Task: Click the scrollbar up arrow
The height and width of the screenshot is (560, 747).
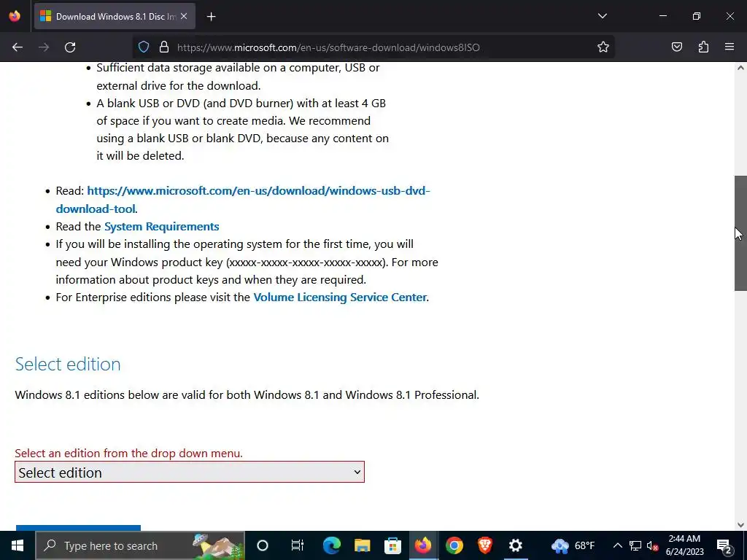Action: (740, 68)
